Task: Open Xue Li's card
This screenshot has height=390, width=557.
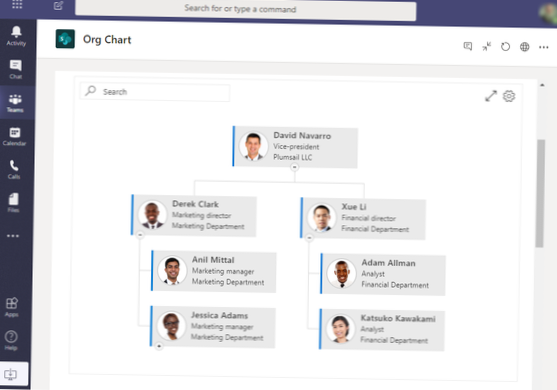Action: click(x=363, y=218)
